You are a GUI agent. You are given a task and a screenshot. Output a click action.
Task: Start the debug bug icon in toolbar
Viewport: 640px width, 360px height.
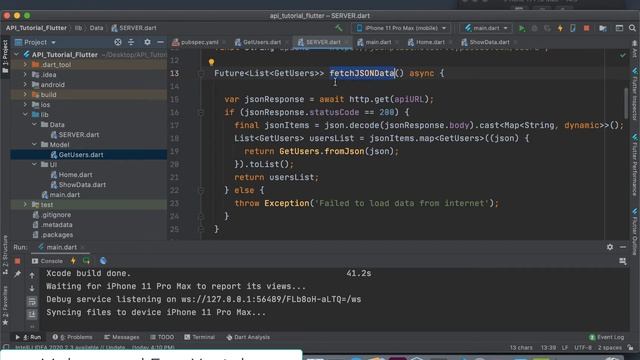(x=534, y=28)
